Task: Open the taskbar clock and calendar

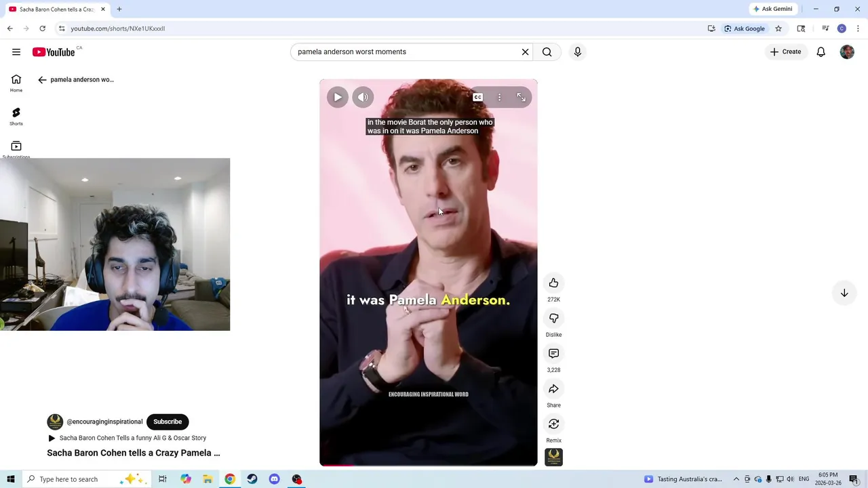Action: tap(827, 479)
